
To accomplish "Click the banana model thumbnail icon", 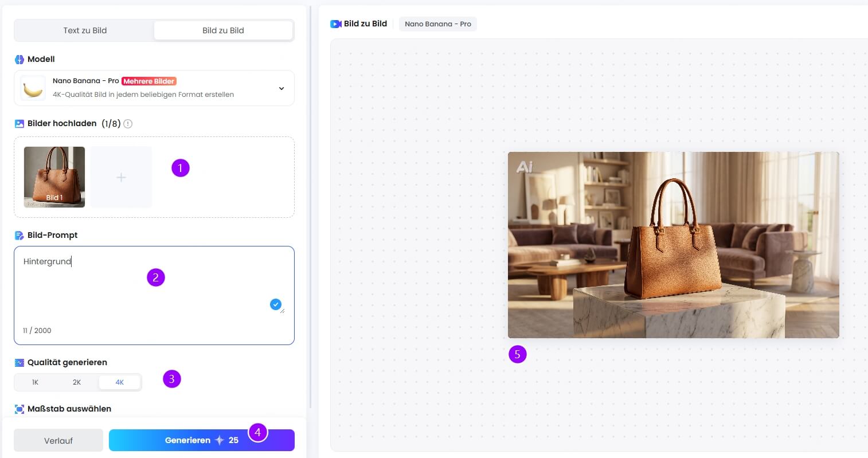I will pyautogui.click(x=33, y=88).
